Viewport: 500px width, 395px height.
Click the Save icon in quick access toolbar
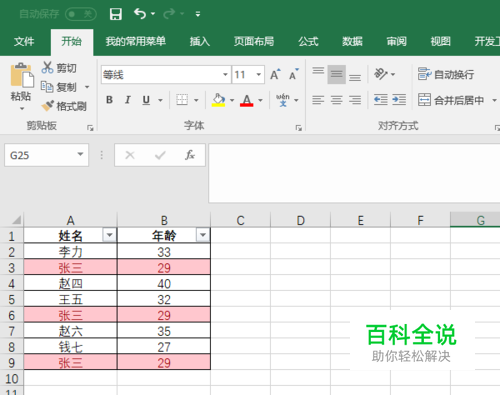point(116,14)
